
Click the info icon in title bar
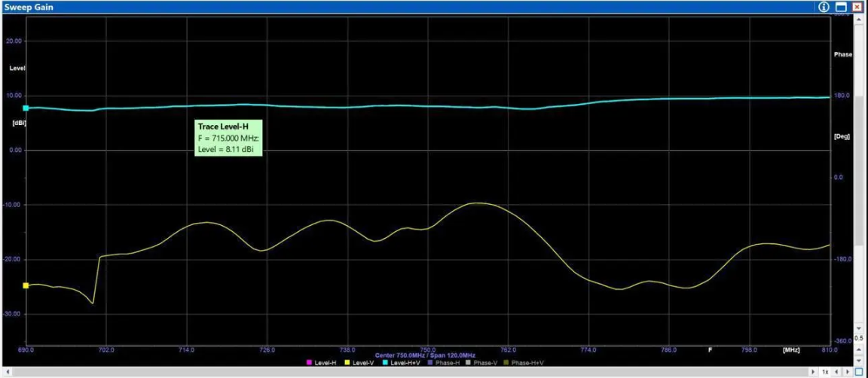click(824, 7)
